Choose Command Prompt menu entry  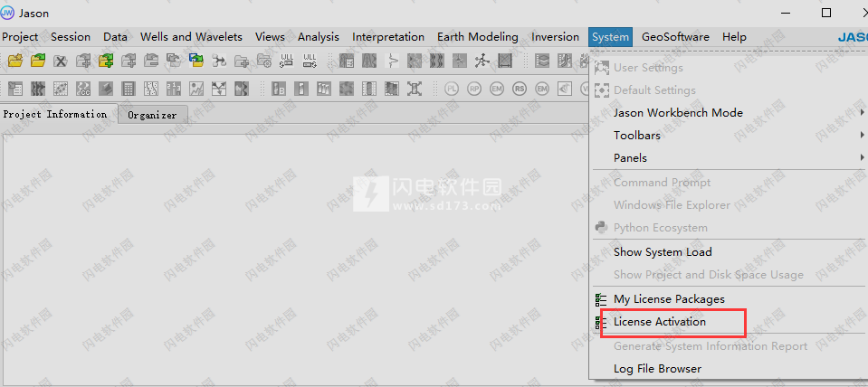coord(728,183)
